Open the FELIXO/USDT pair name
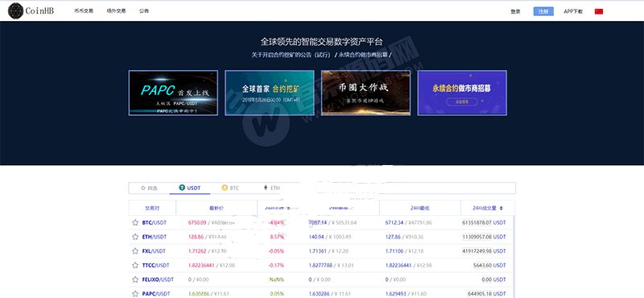 (x=158, y=279)
